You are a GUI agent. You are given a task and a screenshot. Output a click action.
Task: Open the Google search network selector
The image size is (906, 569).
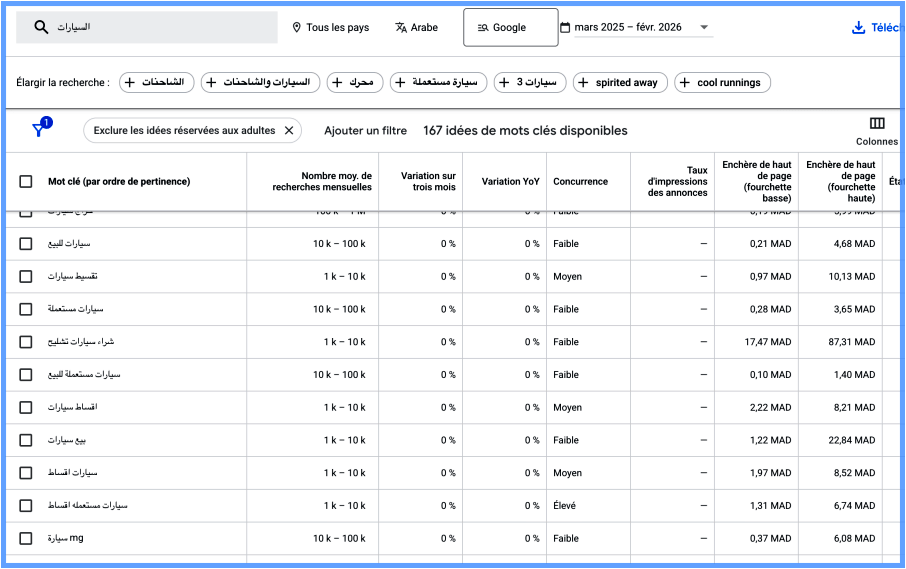(510, 28)
